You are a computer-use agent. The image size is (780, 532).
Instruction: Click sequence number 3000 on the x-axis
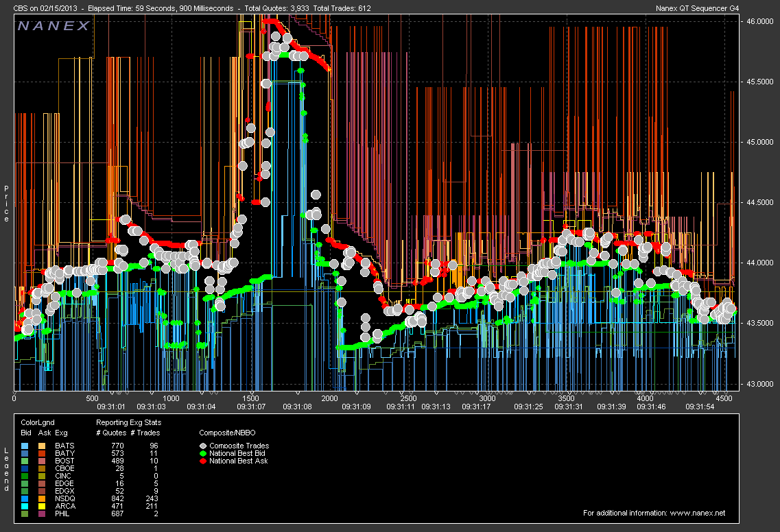point(488,398)
